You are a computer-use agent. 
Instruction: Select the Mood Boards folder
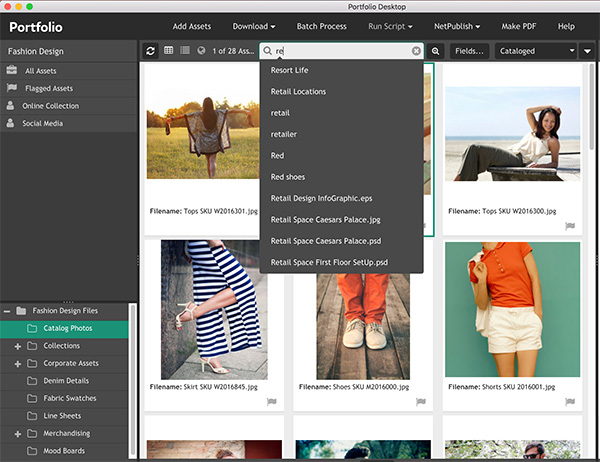tap(64, 451)
